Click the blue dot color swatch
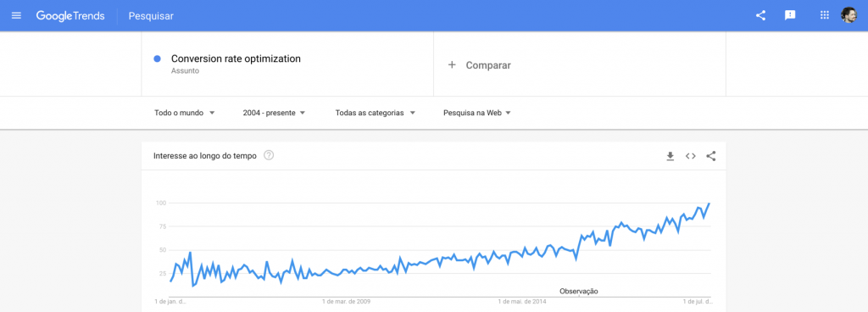The image size is (868, 312). (157, 58)
